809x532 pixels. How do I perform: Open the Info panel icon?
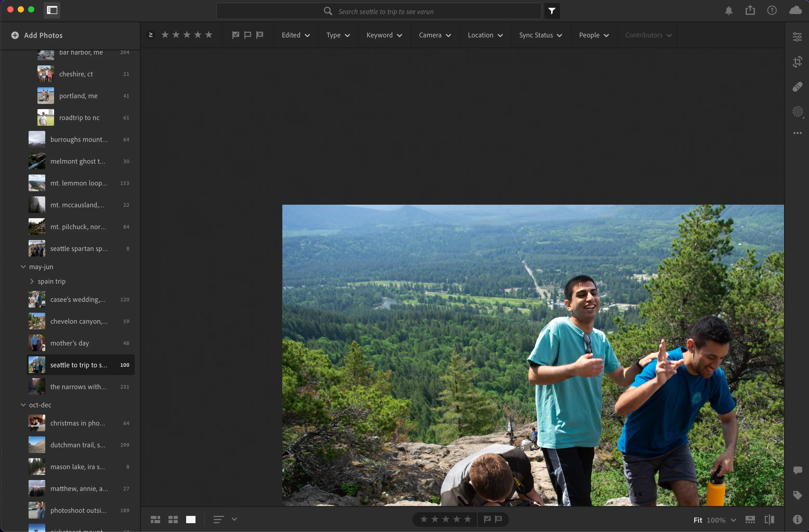point(797,519)
